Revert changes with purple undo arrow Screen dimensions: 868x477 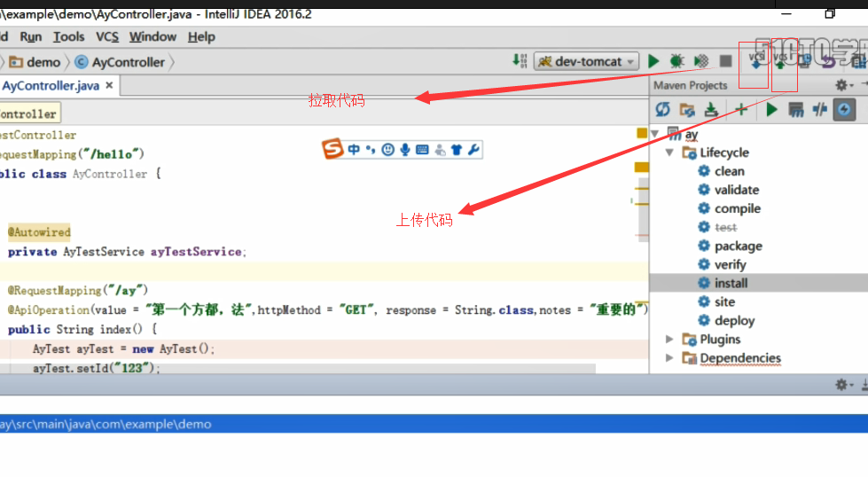pyautogui.click(x=828, y=62)
